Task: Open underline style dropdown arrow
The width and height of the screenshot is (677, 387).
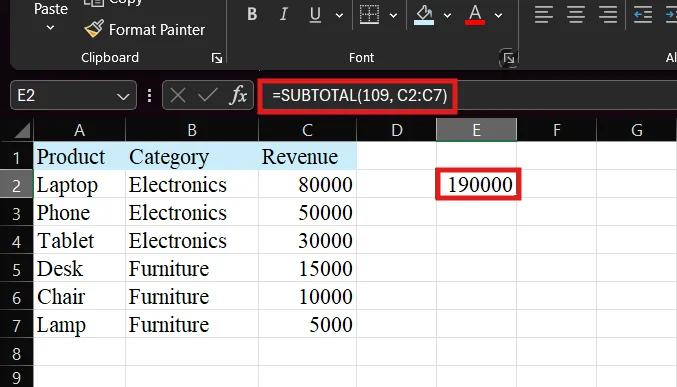Action: pyautogui.click(x=339, y=16)
